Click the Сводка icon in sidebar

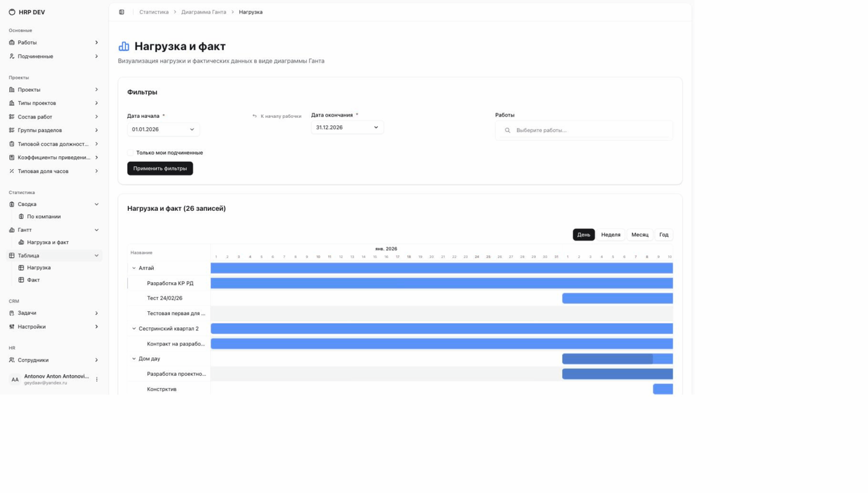point(12,204)
